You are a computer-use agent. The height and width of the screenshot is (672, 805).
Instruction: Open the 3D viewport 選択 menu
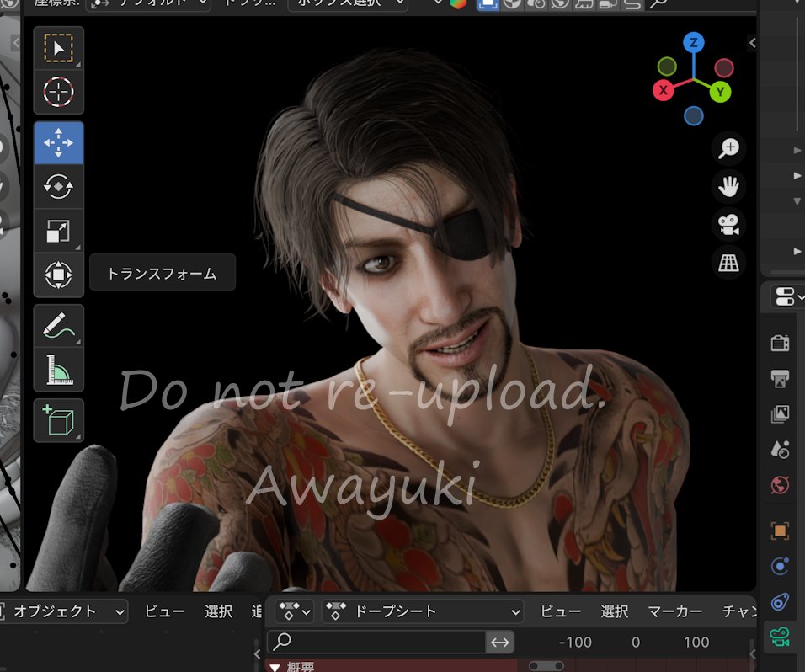219,611
